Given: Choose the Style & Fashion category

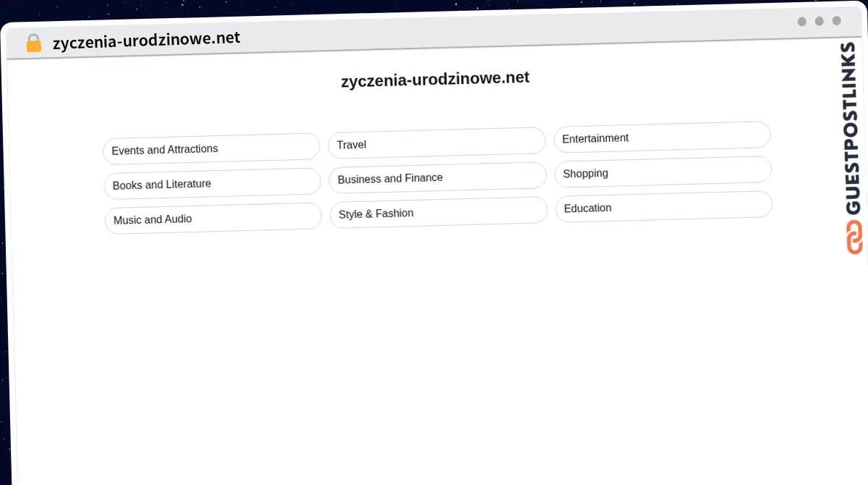Looking at the screenshot, I should (x=438, y=213).
